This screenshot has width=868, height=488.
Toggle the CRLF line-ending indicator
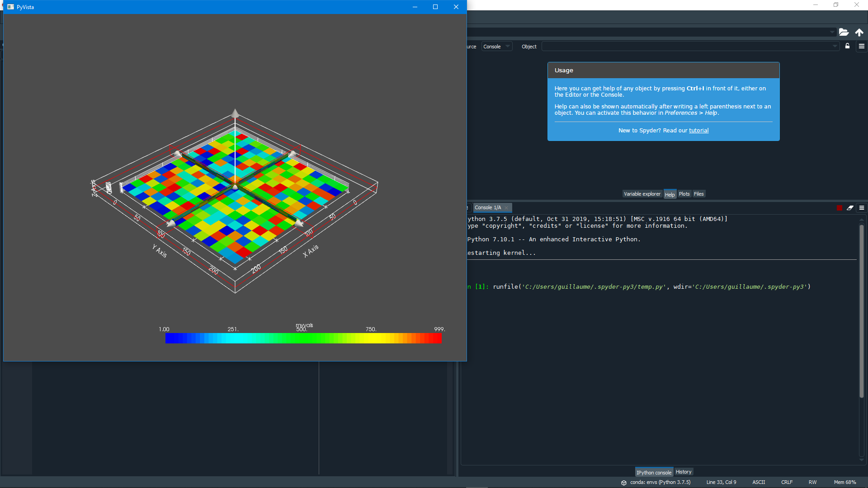pyautogui.click(x=787, y=482)
